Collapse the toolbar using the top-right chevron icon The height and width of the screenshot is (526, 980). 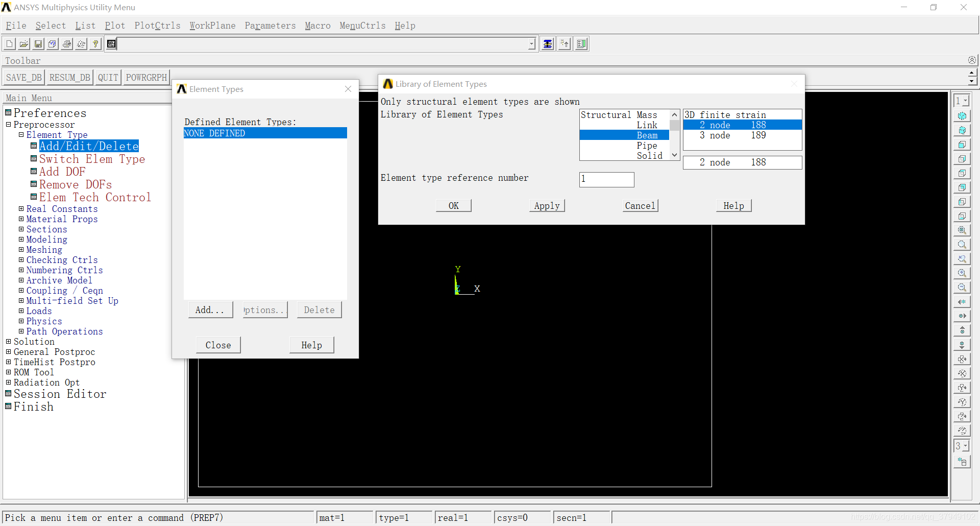972,60
